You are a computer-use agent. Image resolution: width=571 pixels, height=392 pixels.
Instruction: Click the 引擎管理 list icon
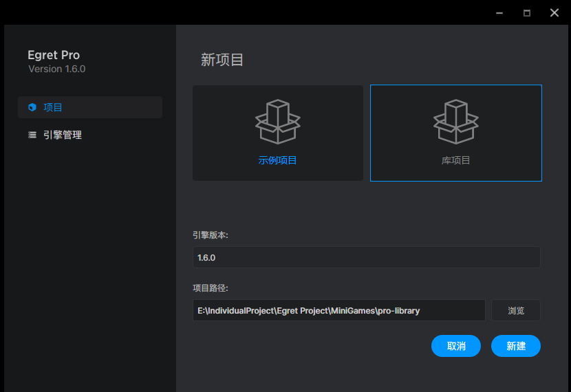32,135
